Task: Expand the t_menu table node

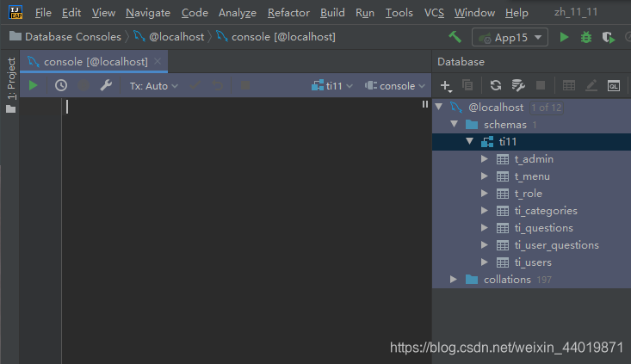Action: [x=485, y=176]
